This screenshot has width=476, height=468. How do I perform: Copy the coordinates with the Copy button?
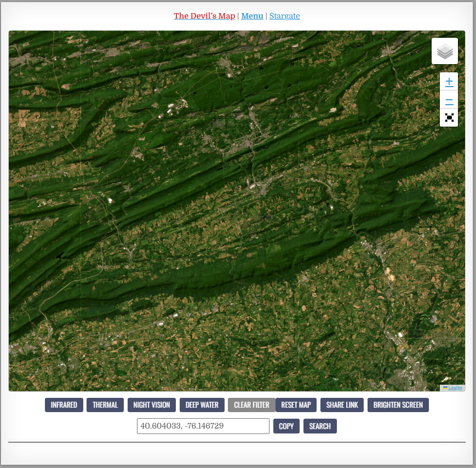pyautogui.click(x=286, y=426)
